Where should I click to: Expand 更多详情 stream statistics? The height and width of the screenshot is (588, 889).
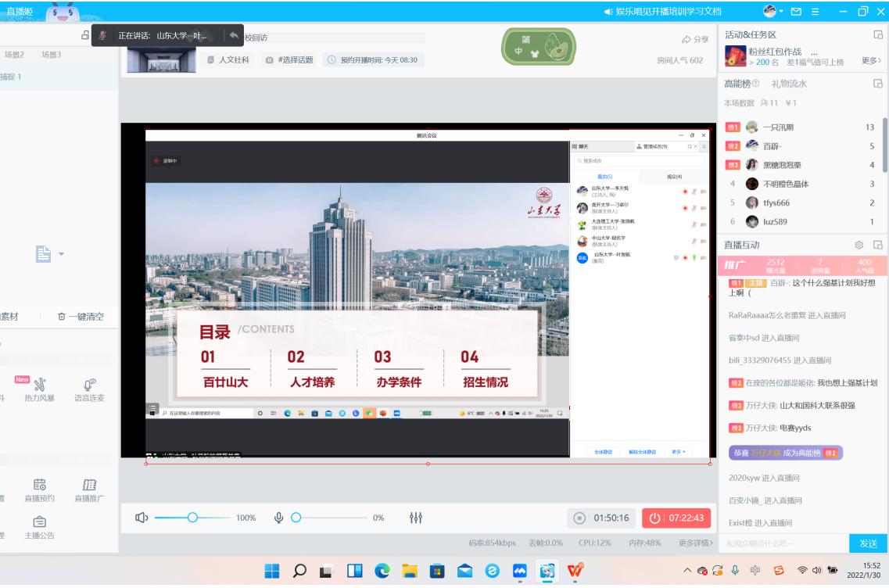[x=695, y=543]
